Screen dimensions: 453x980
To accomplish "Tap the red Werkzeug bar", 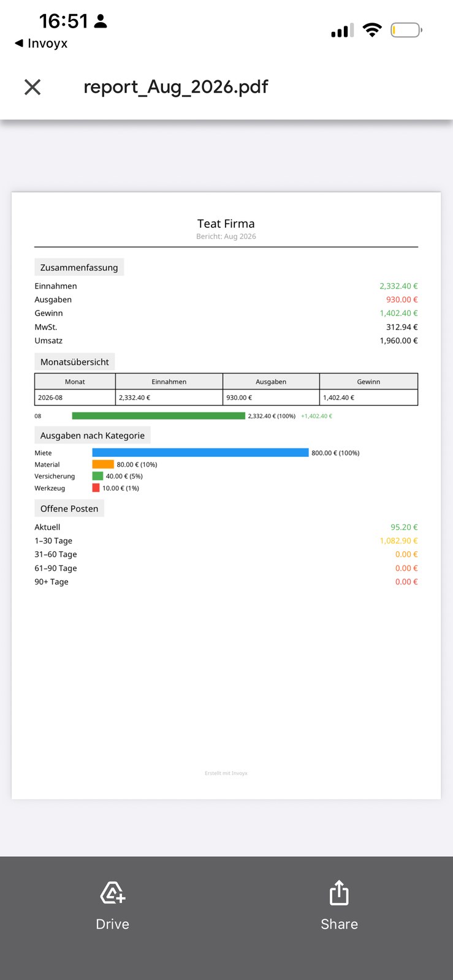I will coord(96,488).
